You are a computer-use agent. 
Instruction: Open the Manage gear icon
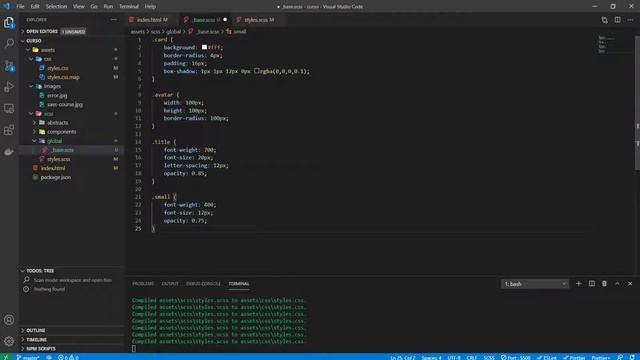pos(9,341)
